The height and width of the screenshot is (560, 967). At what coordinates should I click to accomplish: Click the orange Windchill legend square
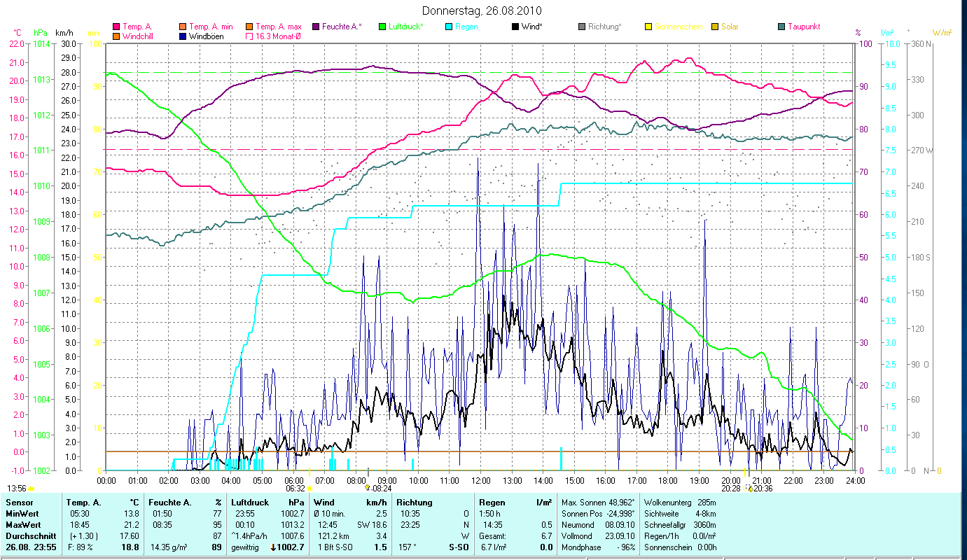[x=116, y=36]
